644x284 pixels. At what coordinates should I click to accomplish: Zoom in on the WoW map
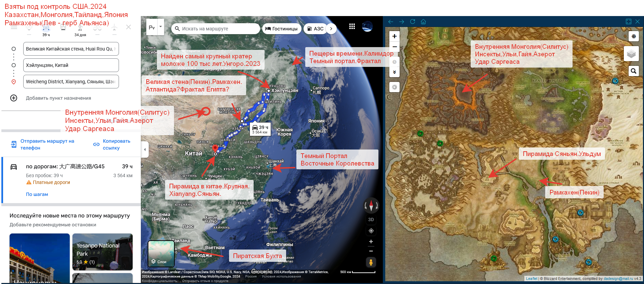[x=394, y=36]
